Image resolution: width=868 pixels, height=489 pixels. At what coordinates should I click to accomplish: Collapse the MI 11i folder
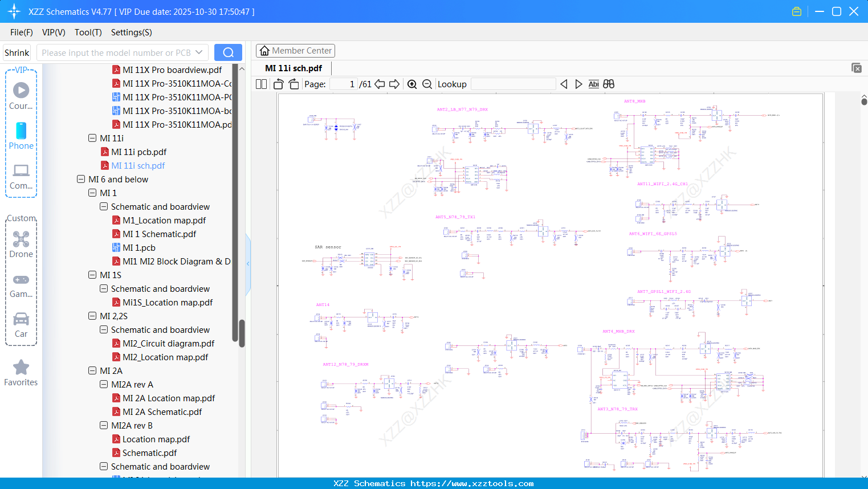click(x=92, y=138)
